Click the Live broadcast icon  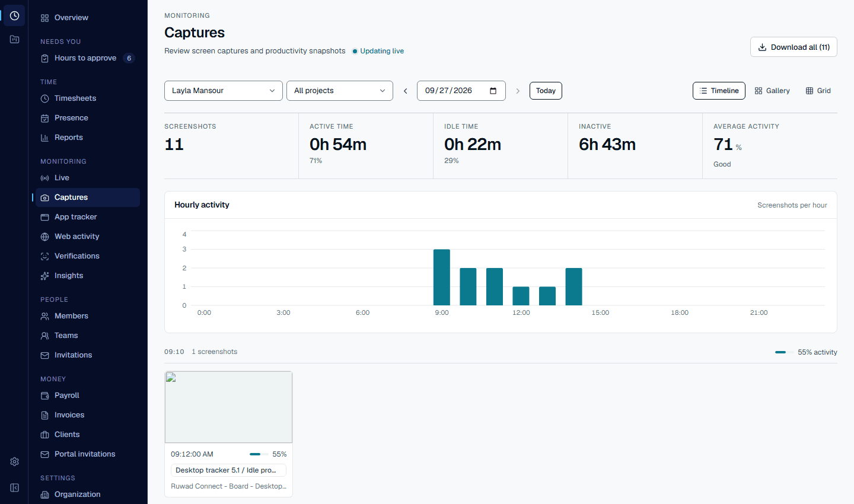pos(44,178)
